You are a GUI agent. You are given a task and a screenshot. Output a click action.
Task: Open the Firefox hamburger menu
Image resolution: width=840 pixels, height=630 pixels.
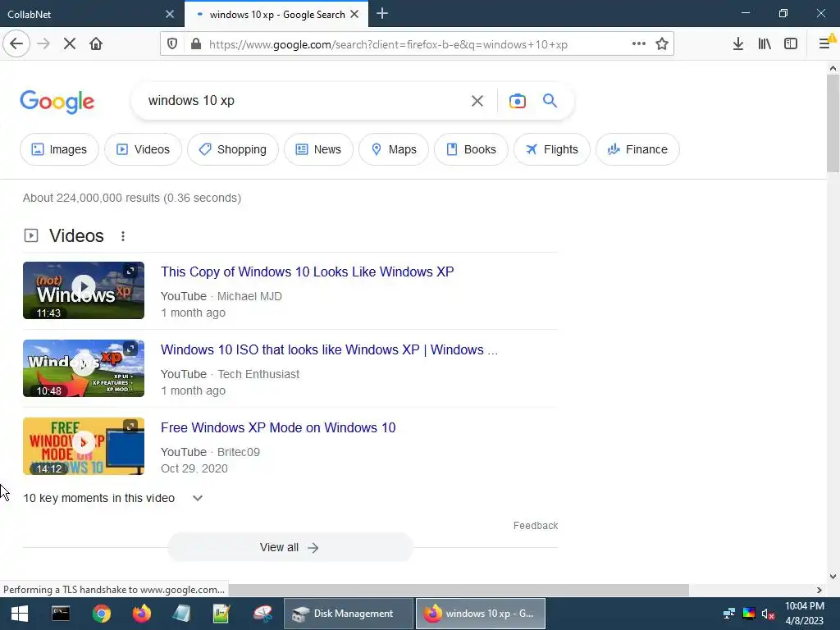[x=825, y=44]
